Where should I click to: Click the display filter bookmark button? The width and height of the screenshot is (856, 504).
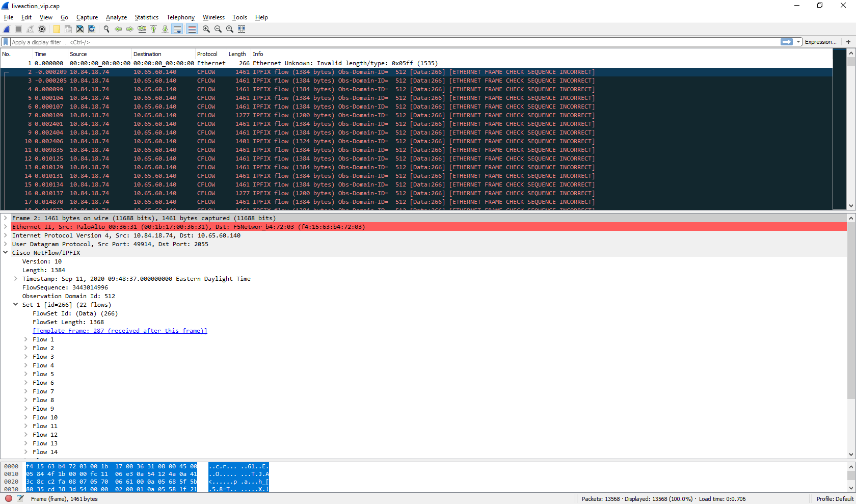[x=6, y=42]
